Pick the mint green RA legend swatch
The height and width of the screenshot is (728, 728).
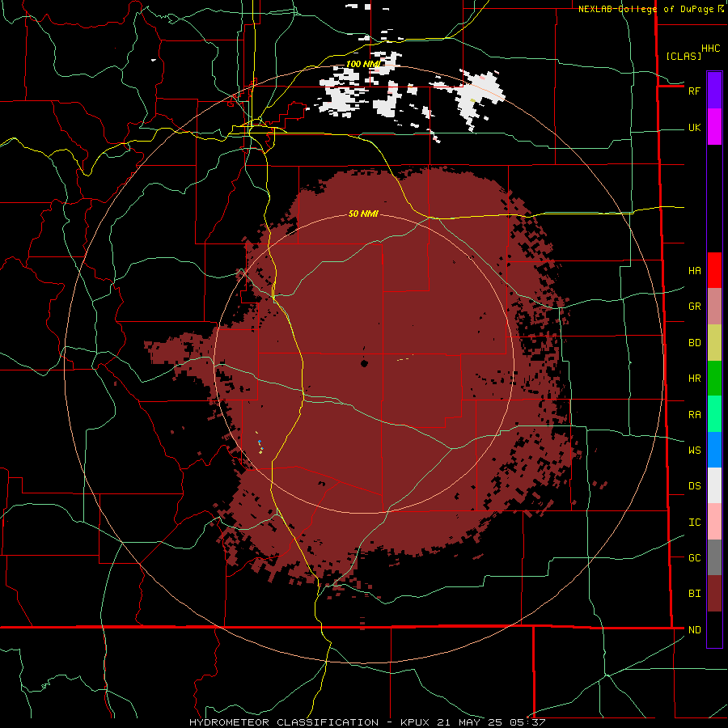714,413
